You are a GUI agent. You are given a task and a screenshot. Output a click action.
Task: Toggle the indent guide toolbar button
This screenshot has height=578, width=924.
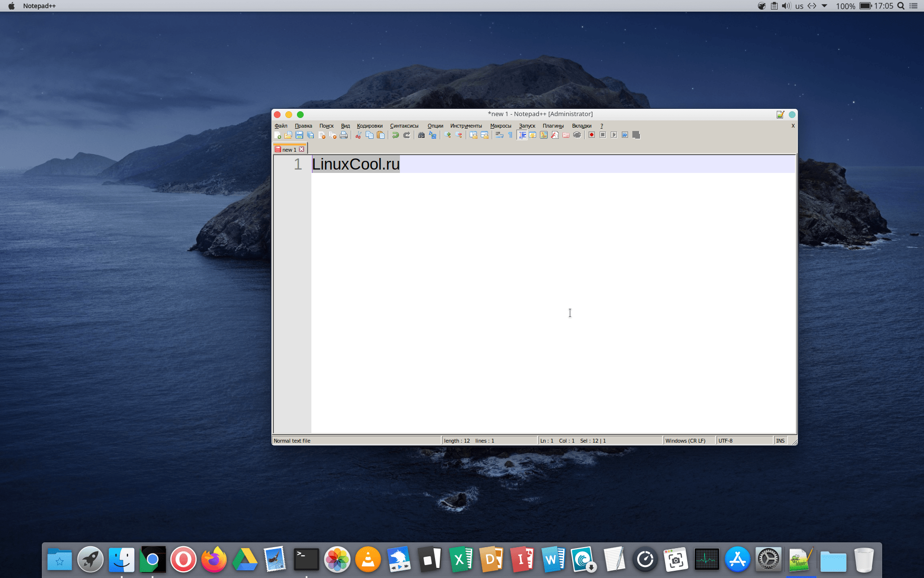522,135
